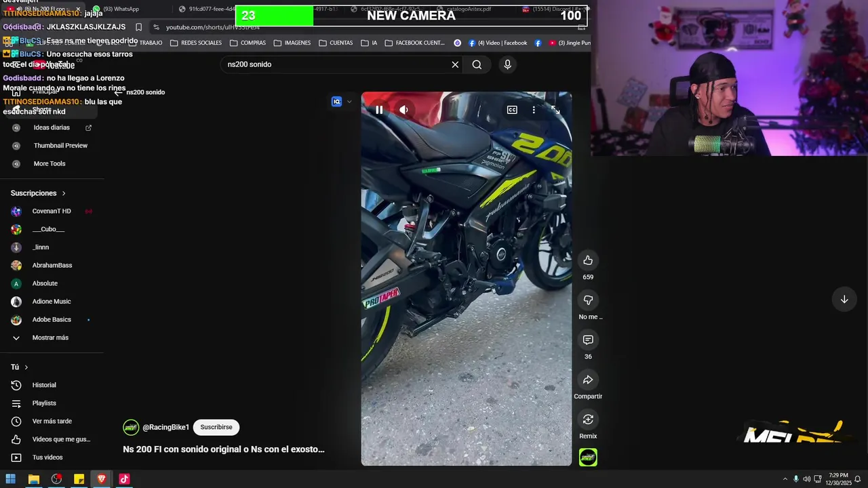Screen dimensions: 868x488
Task: Open the comments with count 36
Action: (x=588, y=340)
